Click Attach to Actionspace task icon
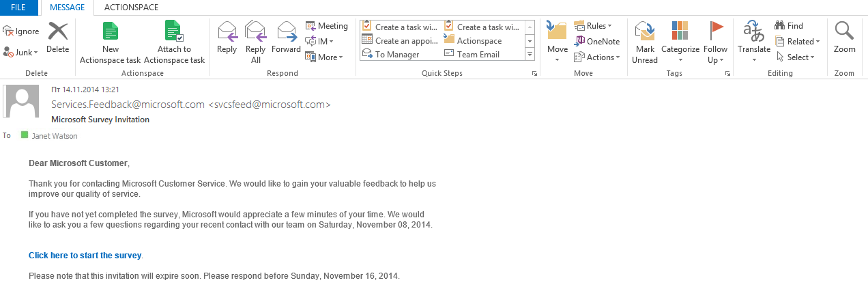This screenshot has width=868, height=287. click(174, 42)
